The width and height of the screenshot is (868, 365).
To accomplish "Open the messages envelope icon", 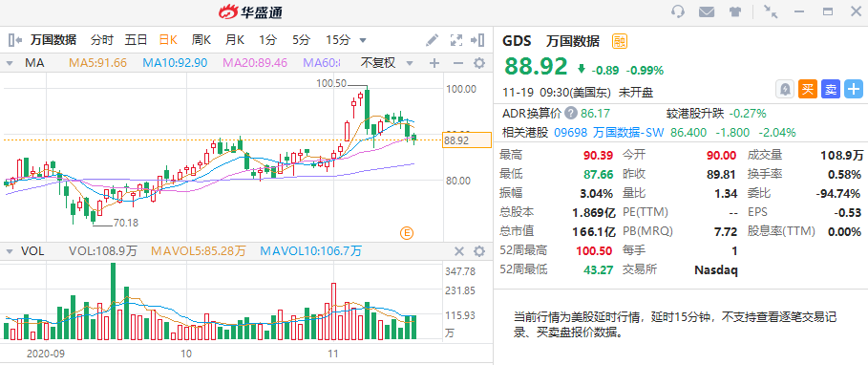I will [706, 11].
